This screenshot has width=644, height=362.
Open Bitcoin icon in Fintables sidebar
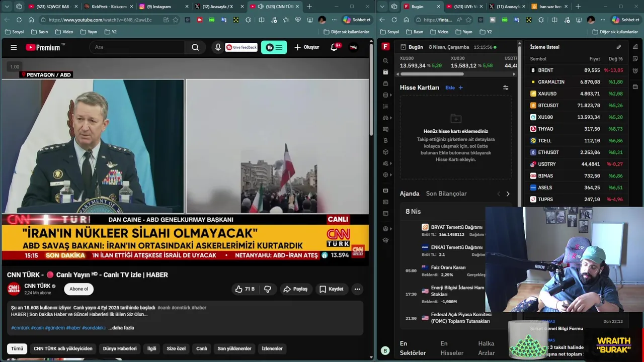coord(385,140)
